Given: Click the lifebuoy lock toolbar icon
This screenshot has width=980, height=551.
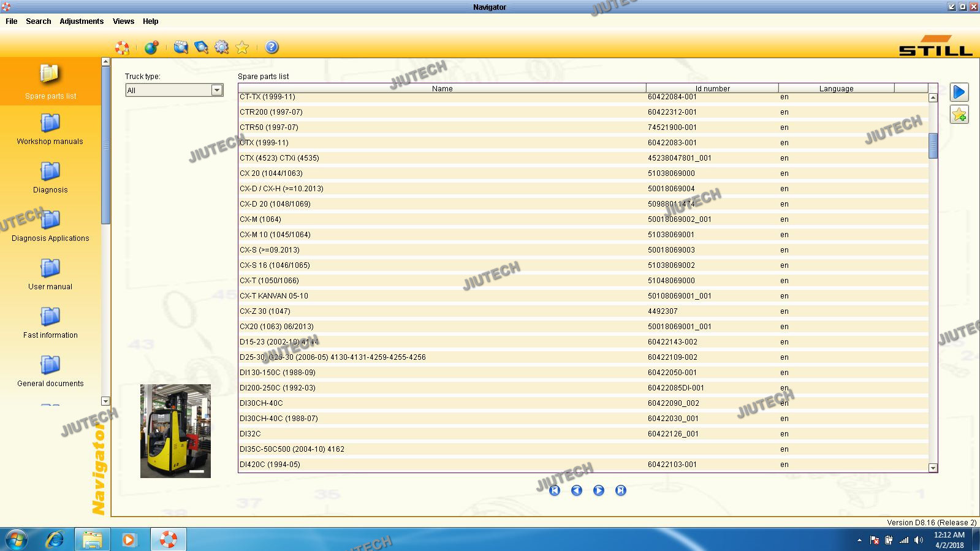Looking at the screenshot, I should tap(122, 47).
